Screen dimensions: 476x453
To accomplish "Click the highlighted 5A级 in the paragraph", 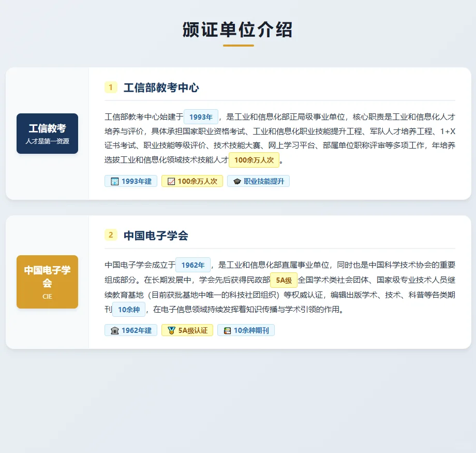I will [x=284, y=280].
